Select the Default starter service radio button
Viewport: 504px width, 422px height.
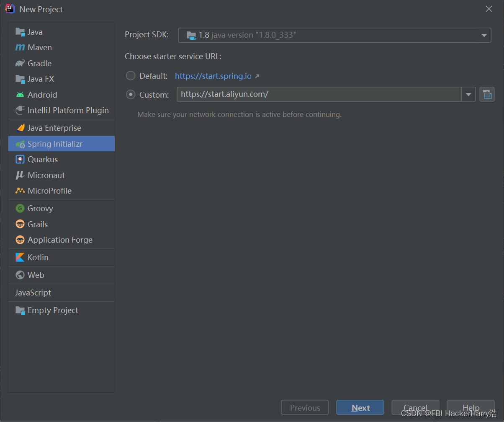[x=131, y=76]
